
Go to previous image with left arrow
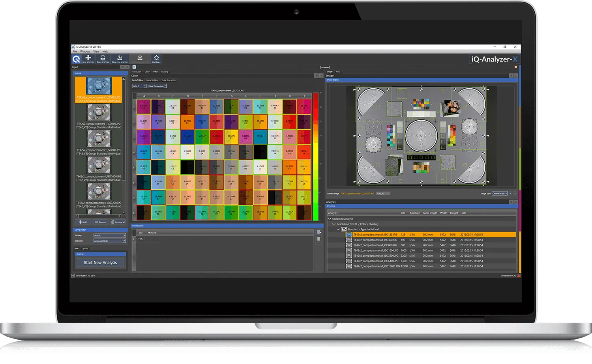pyautogui.click(x=510, y=194)
